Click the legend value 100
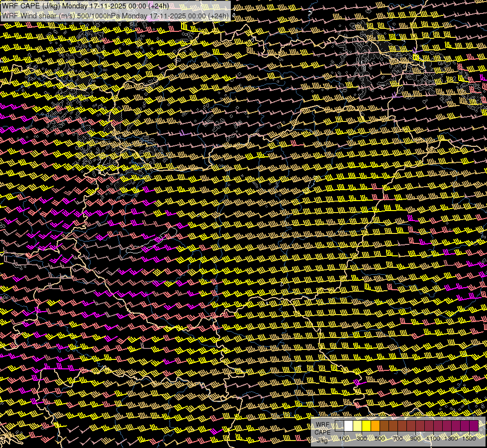This screenshot has height=448, width=487. [x=344, y=439]
